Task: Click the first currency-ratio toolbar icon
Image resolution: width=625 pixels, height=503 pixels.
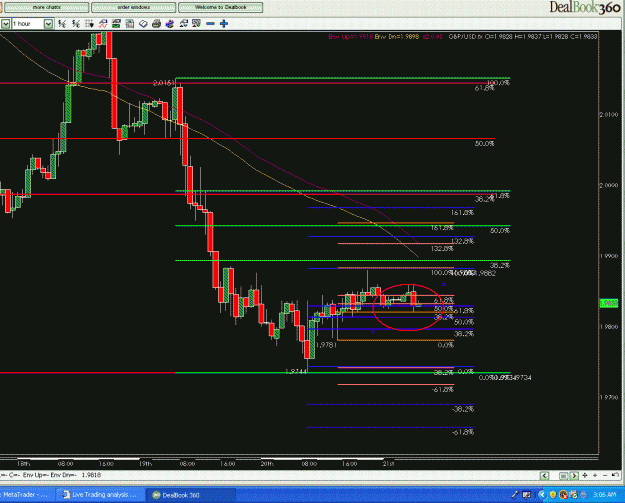Action: pyautogui.click(x=62, y=24)
